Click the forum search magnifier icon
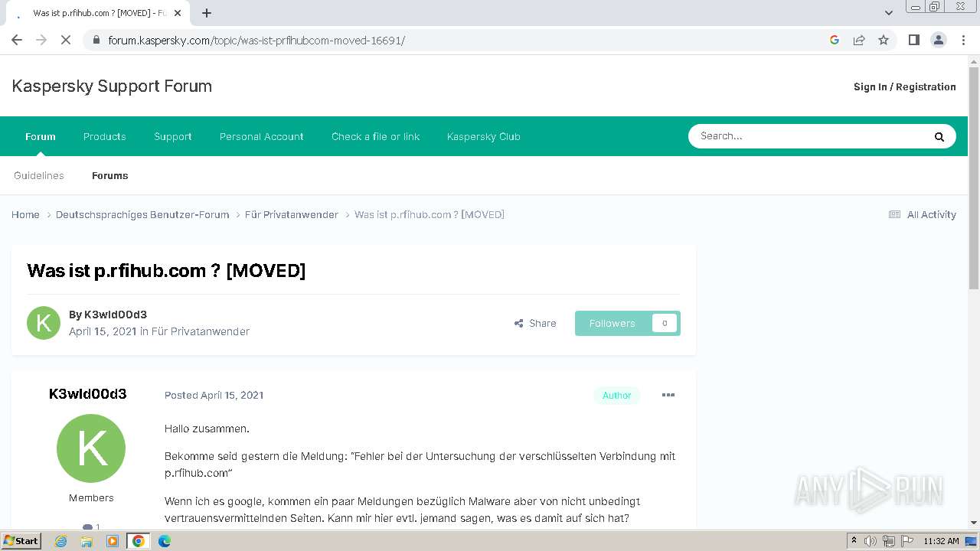This screenshot has width=980, height=551. [939, 137]
